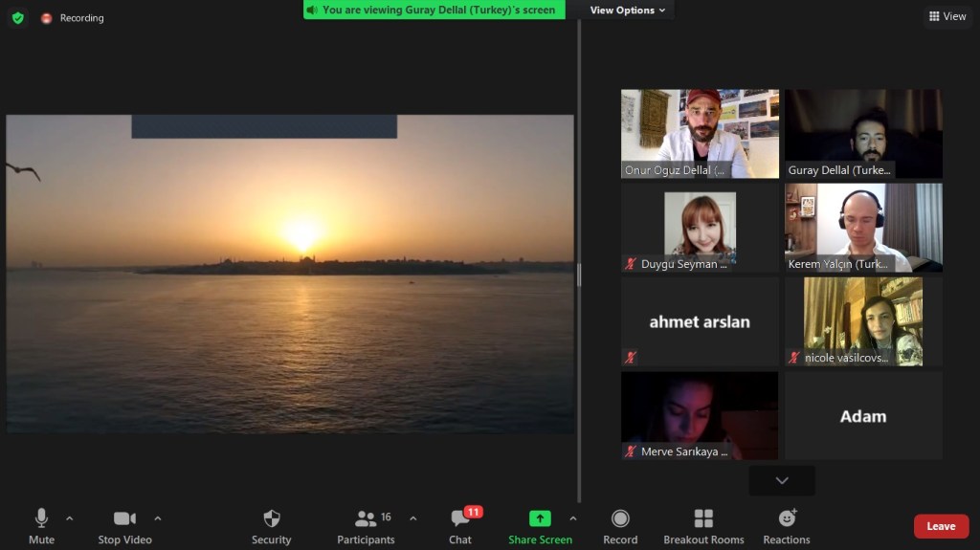Mute the microphone

click(41, 525)
